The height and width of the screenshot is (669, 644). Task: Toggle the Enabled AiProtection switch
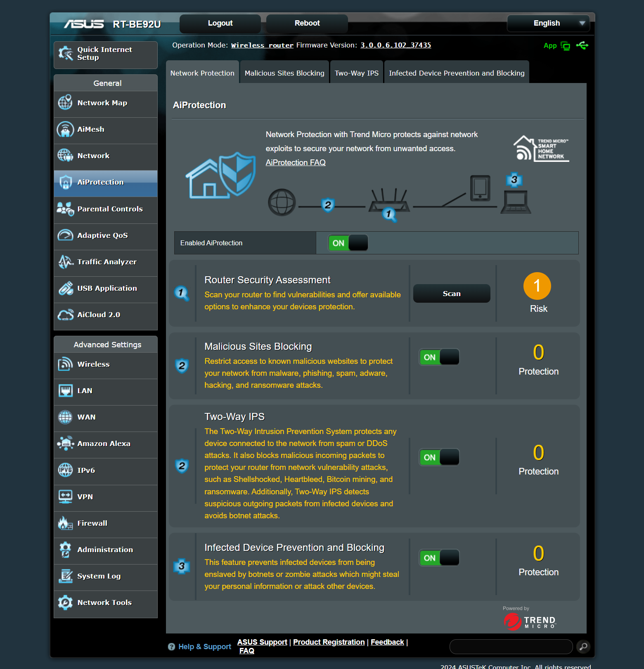coord(348,243)
